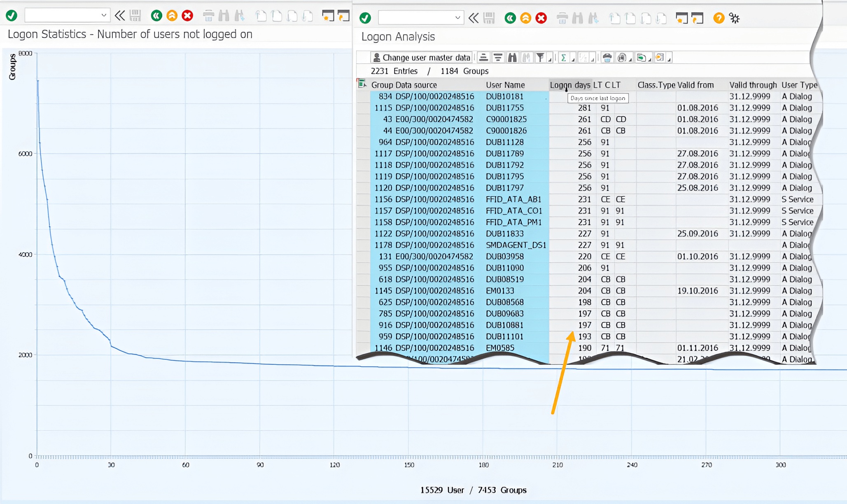The image size is (847, 504).
Task: Expand the command field dropdown in Logon Analysis
Action: [x=457, y=18]
